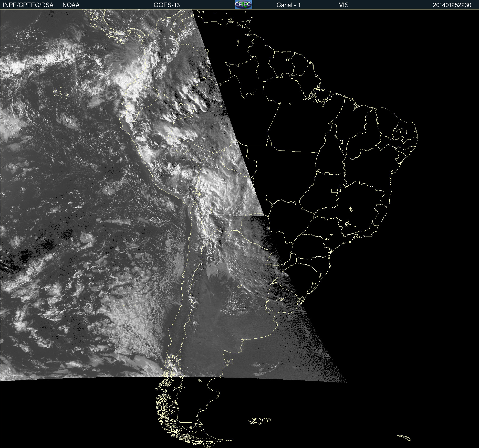The height and width of the screenshot is (448, 479).
Task: Click the 201401252230 timestamp
Action: (452, 5)
